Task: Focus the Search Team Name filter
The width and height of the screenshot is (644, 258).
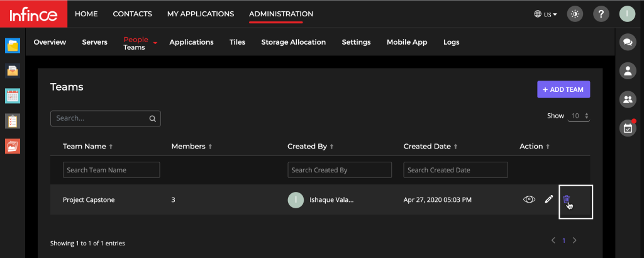Action: tap(111, 170)
